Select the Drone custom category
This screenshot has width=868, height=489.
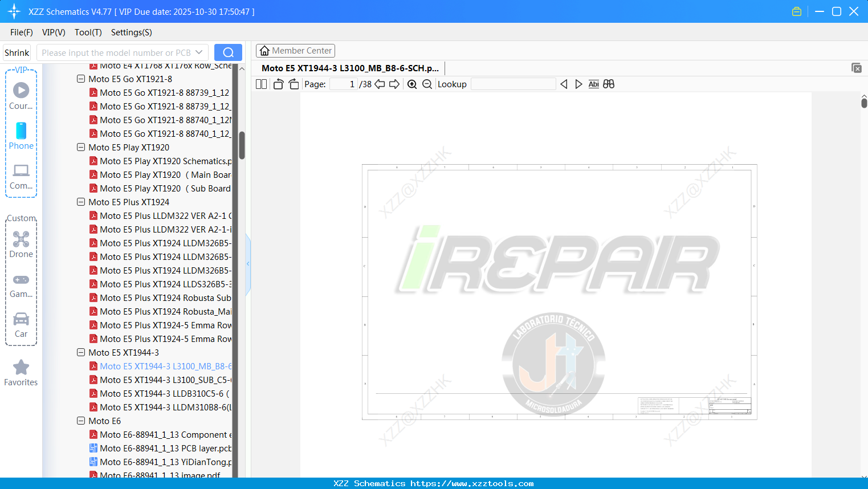point(21,244)
